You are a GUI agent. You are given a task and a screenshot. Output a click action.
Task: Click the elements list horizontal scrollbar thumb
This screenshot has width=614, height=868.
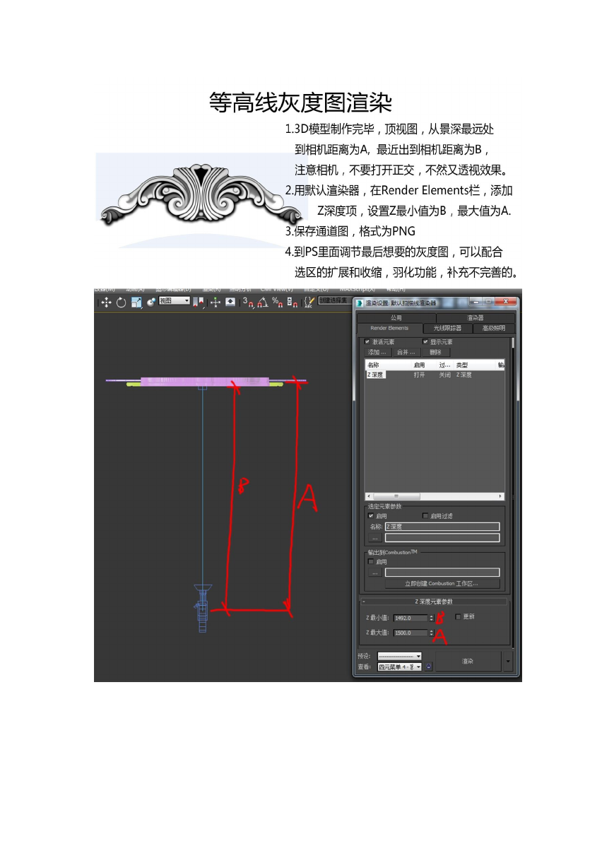click(396, 496)
